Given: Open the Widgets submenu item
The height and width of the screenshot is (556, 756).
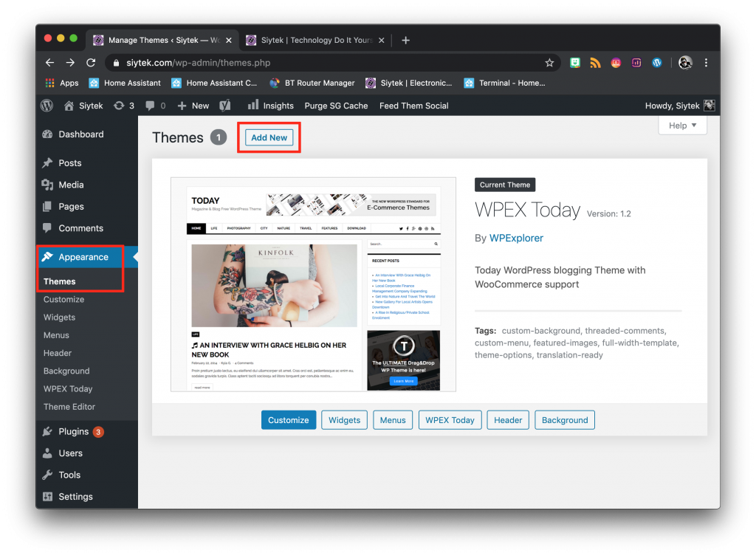Looking at the screenshot, I should (x=59, y=318).
